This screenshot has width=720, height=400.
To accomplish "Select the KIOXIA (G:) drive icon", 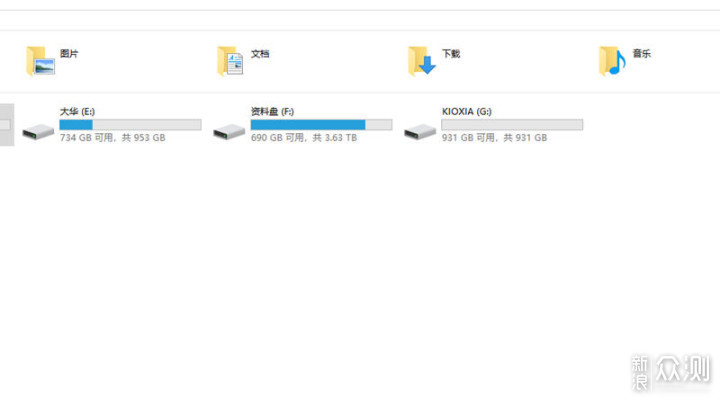I will tap(420, 132).
